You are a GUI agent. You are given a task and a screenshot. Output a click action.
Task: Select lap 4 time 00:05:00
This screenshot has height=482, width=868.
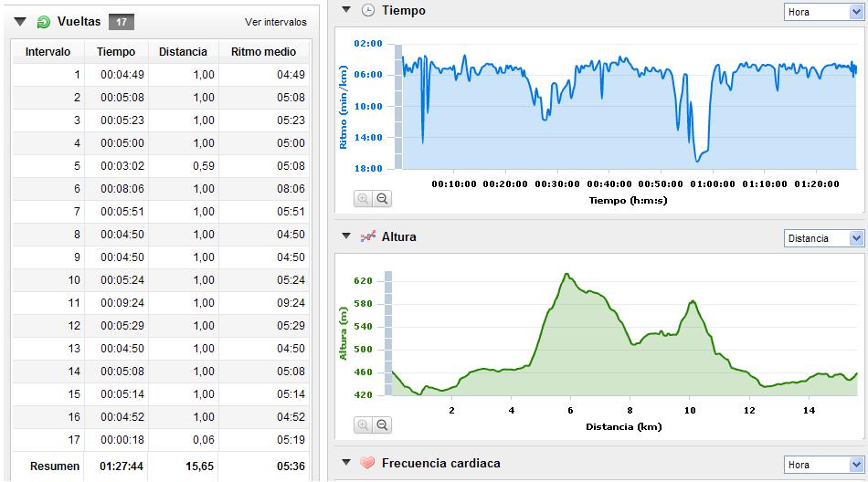(122, 142)
